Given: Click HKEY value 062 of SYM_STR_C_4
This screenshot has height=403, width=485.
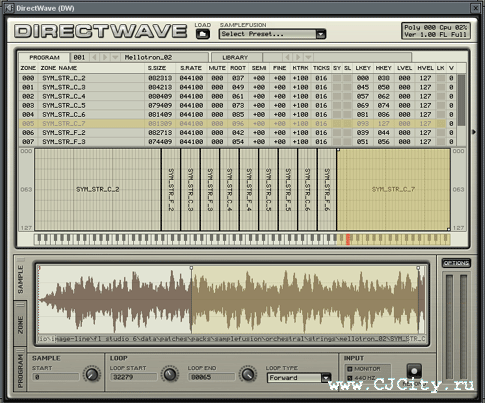Looking at the screenshot, I should tap(384, 96).
